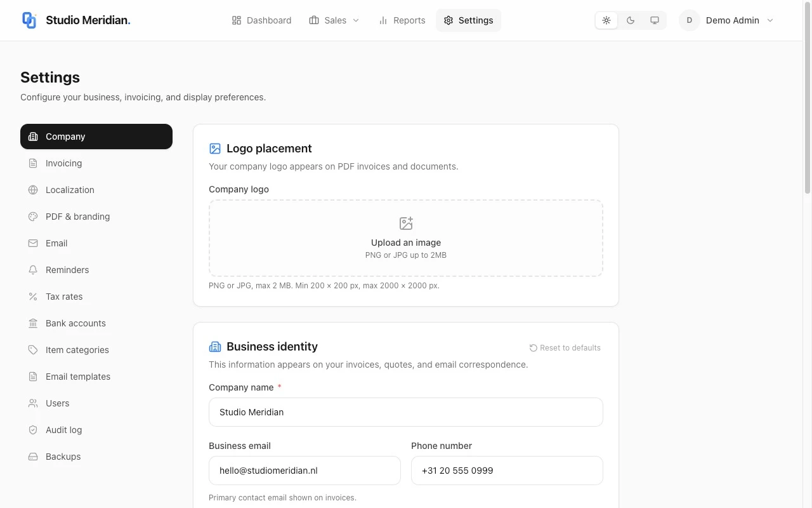Open the Invoicing settings section

click(x=96, y=163)
